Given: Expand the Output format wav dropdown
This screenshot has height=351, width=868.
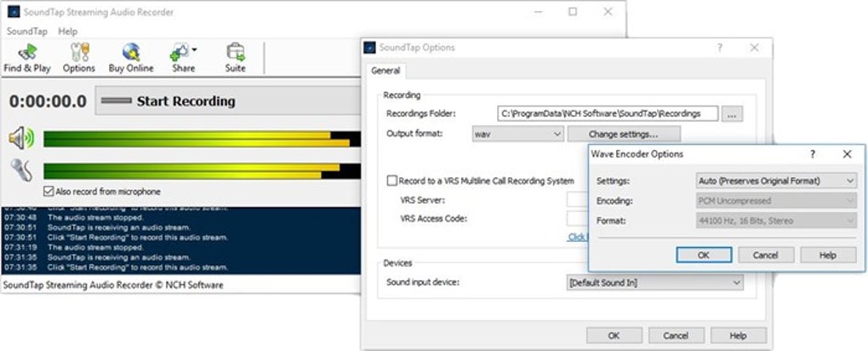Looking at the screenshot, I should click(518, 134).
